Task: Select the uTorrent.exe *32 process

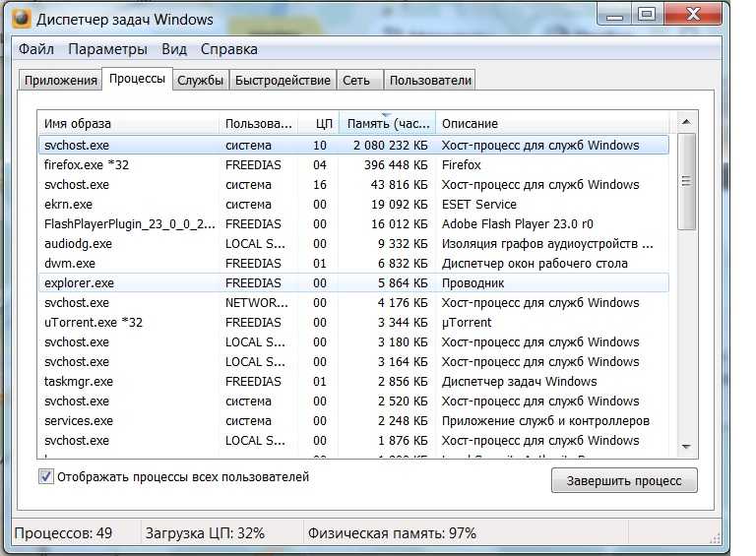Action: [x=353, y=323]
